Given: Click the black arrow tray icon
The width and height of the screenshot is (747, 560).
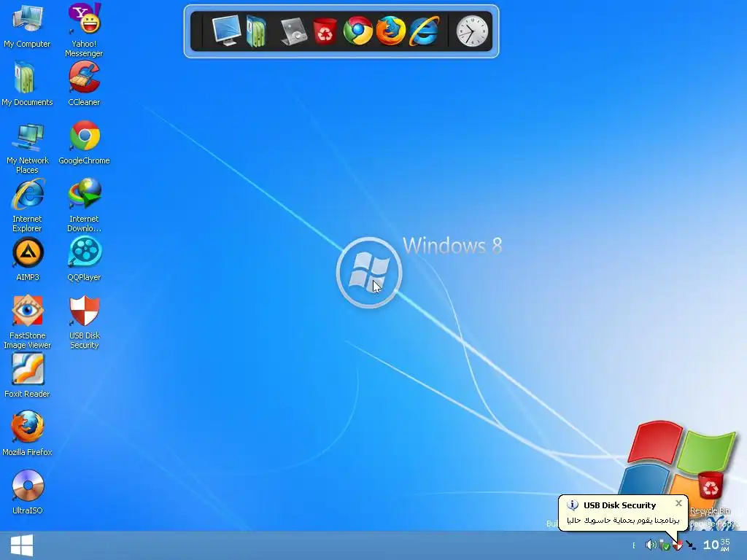Looking at the screenshot, I should pos(690,545).
